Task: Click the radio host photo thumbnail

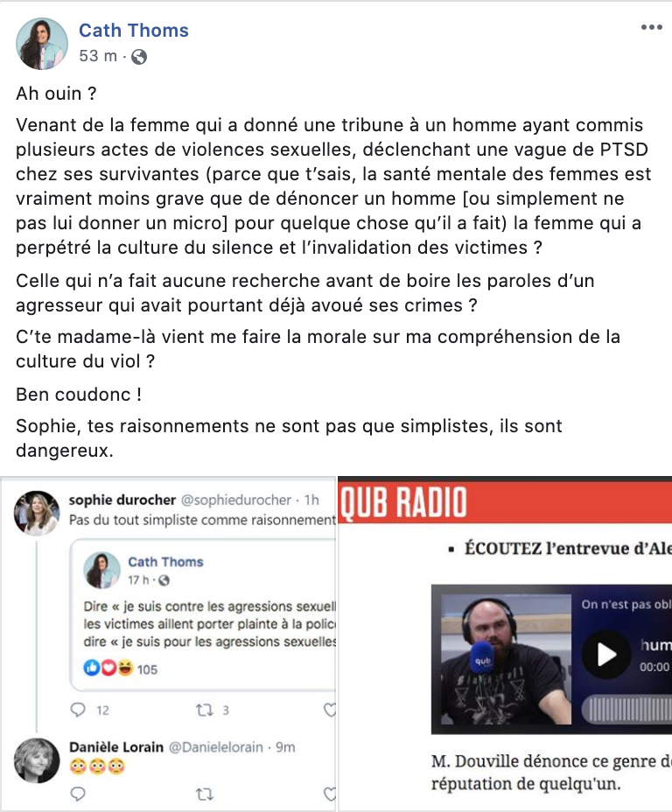Action: (506, 659)
